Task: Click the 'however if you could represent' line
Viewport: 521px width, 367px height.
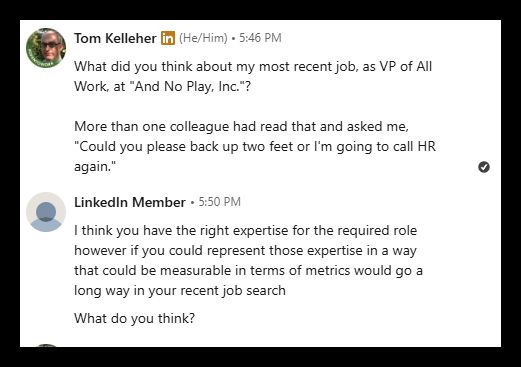Action: 245,250
